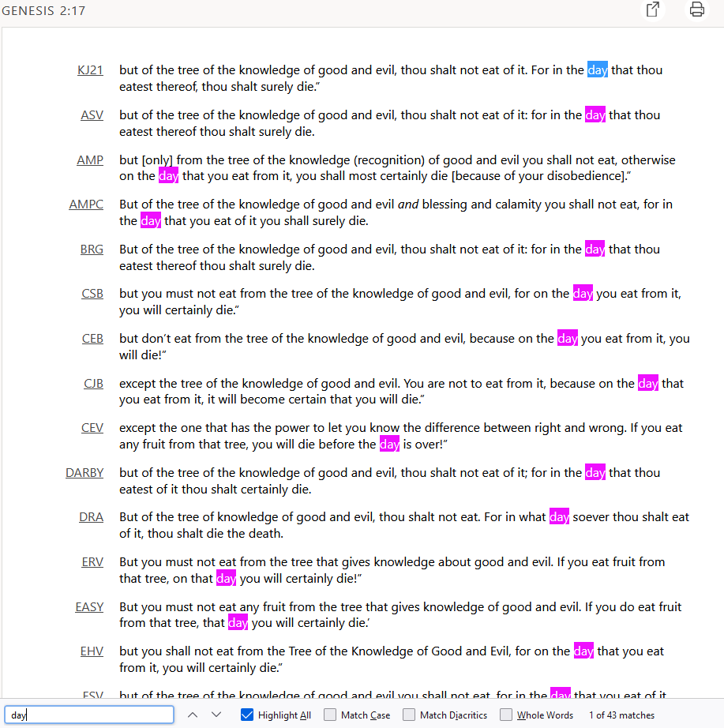Enable the Match Case checkbox
Image resolution: width=724 pixels, height=728 pixels.
click(330, 715)
